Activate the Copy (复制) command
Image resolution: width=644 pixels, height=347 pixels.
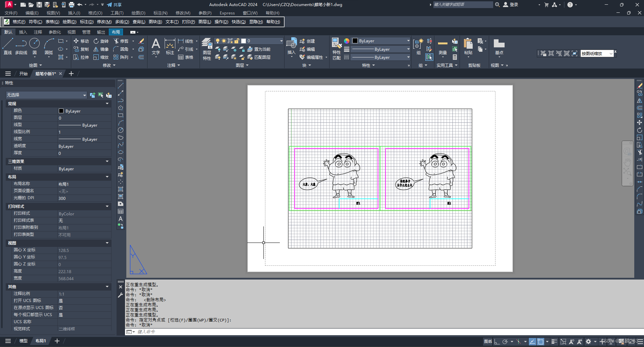tap(81, 49)
